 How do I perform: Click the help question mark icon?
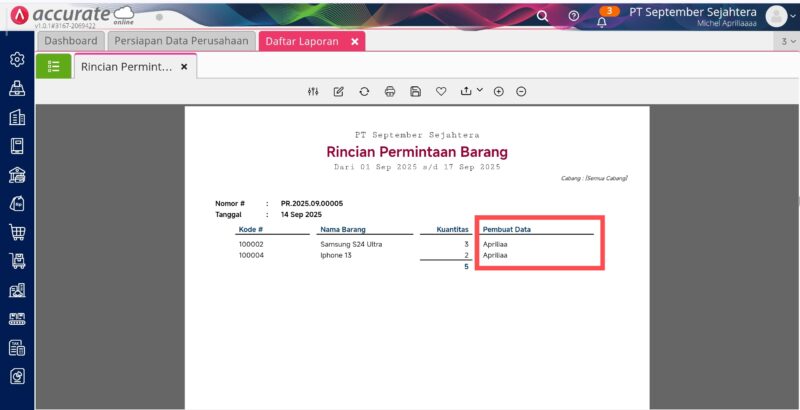(574, 16)
